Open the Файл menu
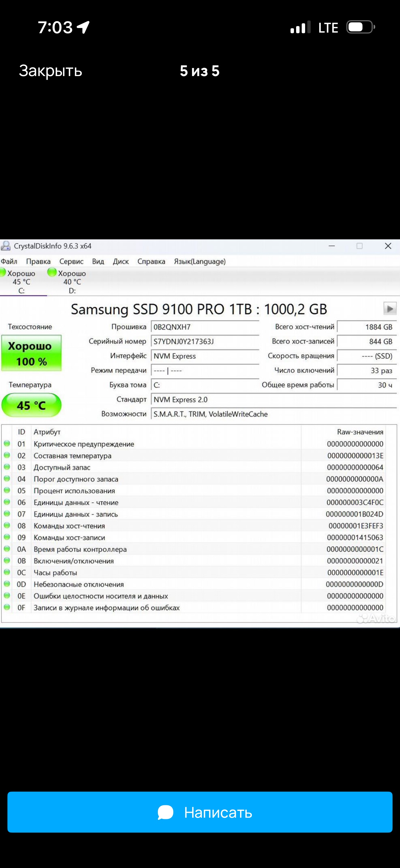400x868 pixels. pos(9,261)
